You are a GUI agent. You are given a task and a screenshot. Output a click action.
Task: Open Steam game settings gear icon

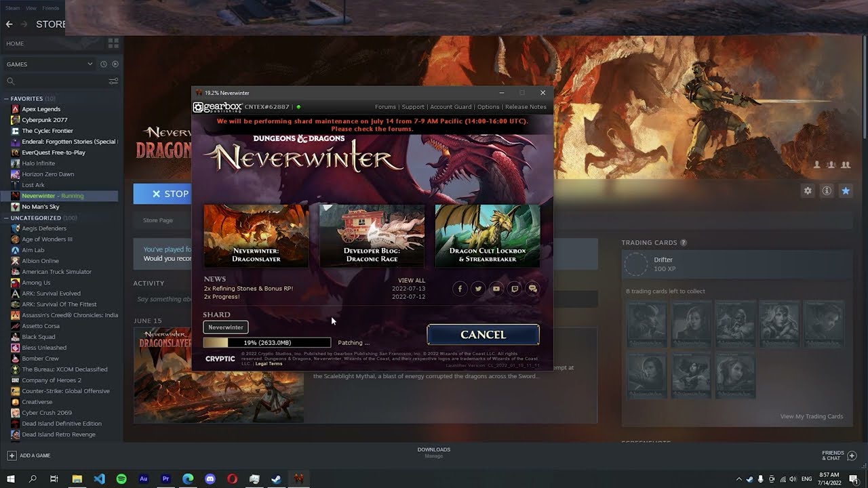point(808,191)
